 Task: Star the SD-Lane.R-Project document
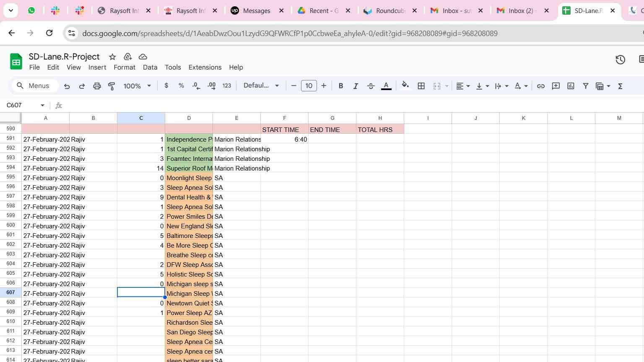click(x=112, y=57)
